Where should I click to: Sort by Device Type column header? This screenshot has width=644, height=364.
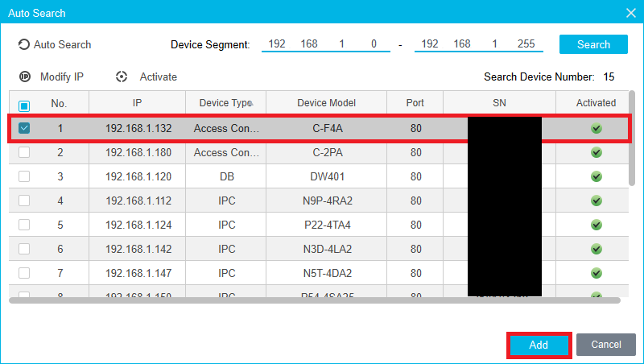pos(225,103)
